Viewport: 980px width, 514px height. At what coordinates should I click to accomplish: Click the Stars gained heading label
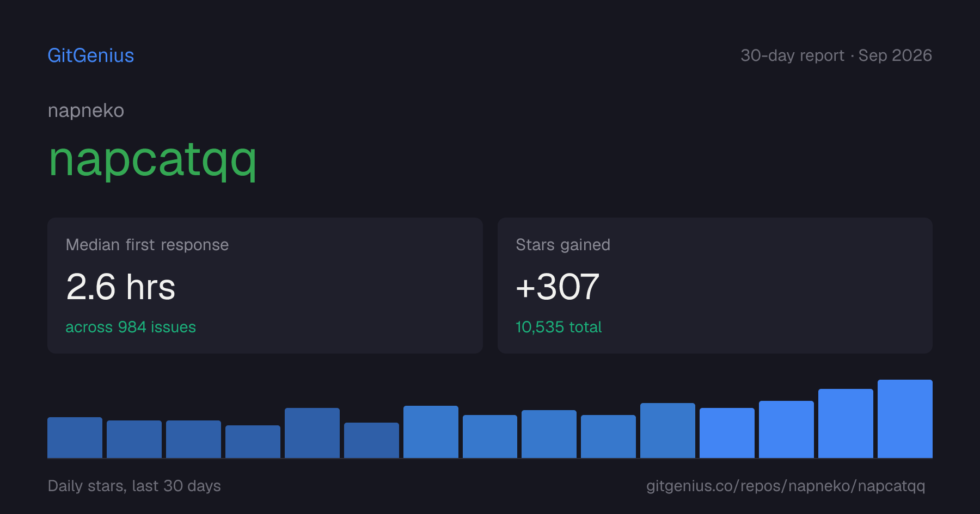pyautogui.click(x=563, y=245)
